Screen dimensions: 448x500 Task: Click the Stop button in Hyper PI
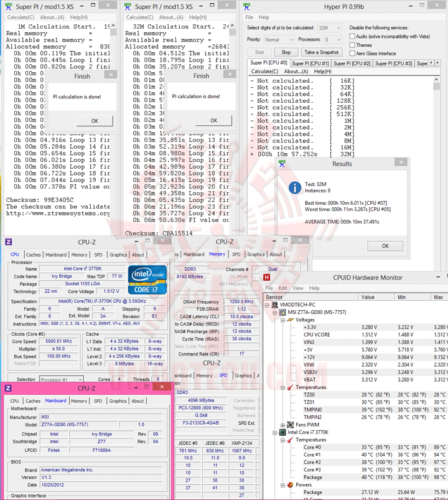click(286, 52)
